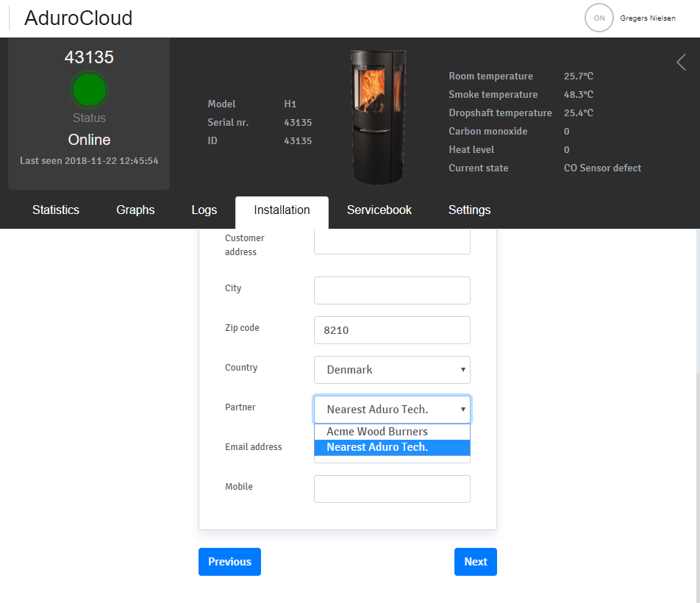Focus the City input field

point(392,290)
